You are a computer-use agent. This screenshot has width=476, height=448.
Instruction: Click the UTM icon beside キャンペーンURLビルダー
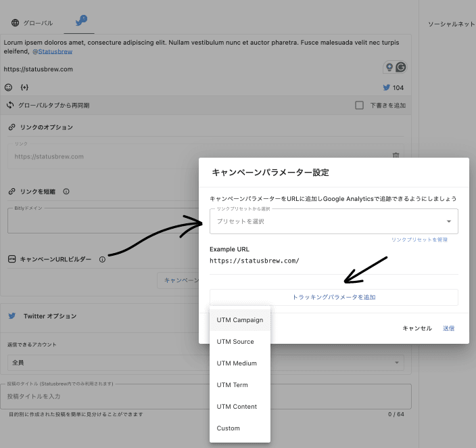tap(12, 259)
